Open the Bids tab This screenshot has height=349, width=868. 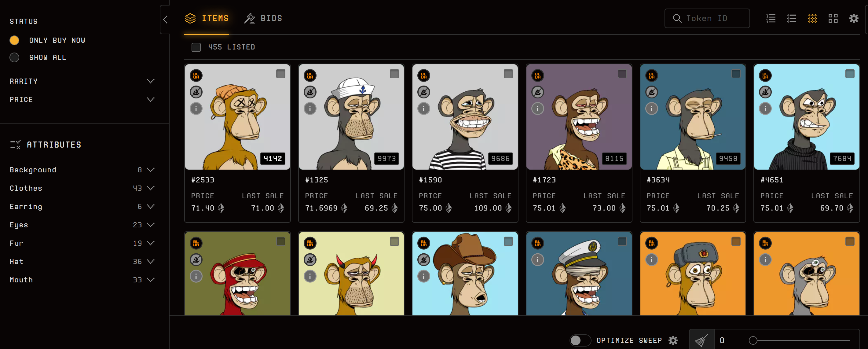(x=263, y=18)
